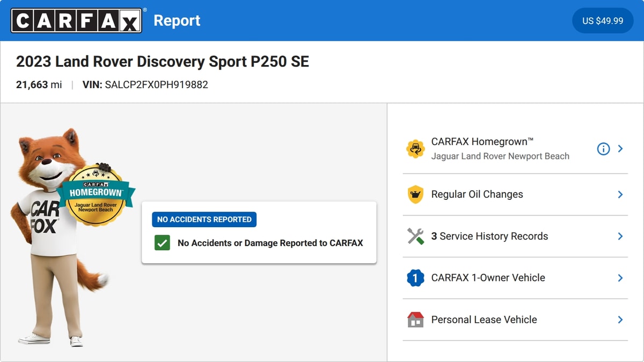Open CARFAX 1-Owner Vehicle details
644x362 pixels.
coord(515,278)
